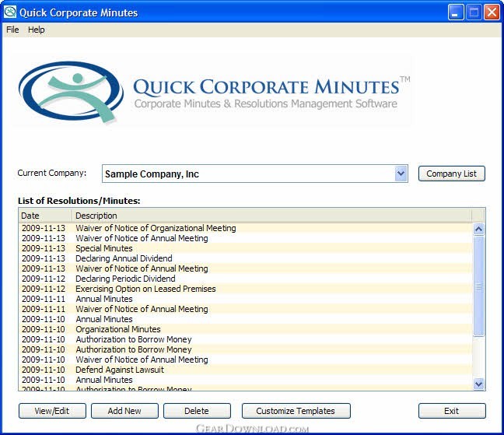Select 2009-11-11 Waiver of Notice row
The width and height of the screenshot is (504, 435).
point(246,309)
